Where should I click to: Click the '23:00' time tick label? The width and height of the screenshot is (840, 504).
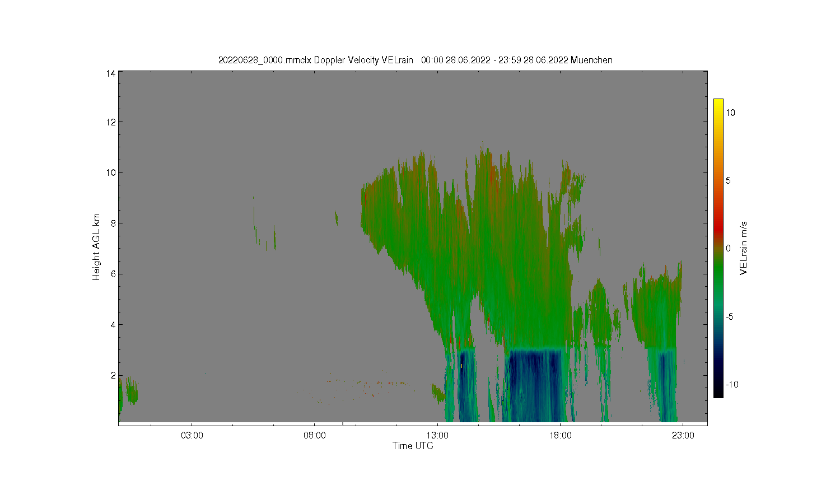coord(683,436)
